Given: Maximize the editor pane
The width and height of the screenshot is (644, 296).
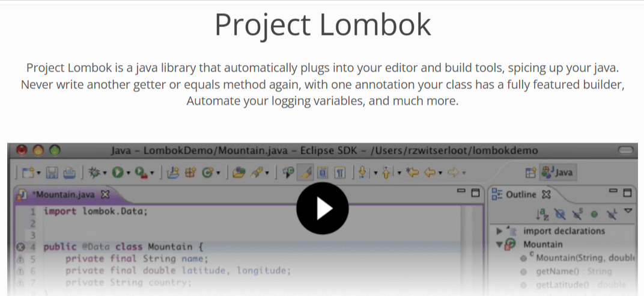Looking at the screenshot, I should click(x=475, y=193).
